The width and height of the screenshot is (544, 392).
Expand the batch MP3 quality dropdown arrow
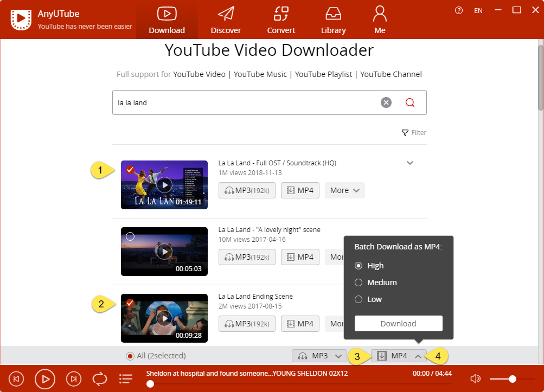(x=338, y=356)
